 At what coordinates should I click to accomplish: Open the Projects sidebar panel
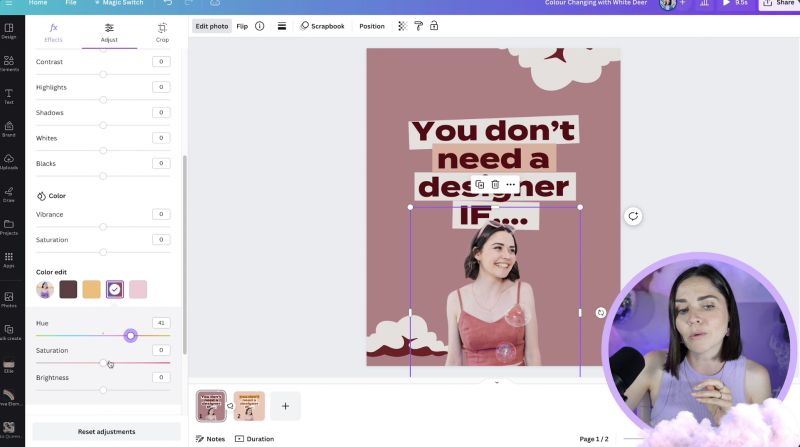tap(9, 227)
